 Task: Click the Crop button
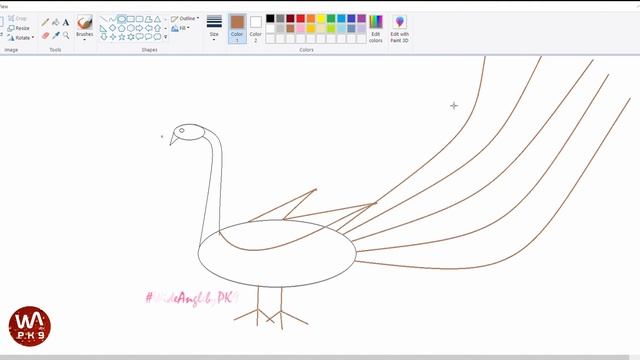[18, 18]
